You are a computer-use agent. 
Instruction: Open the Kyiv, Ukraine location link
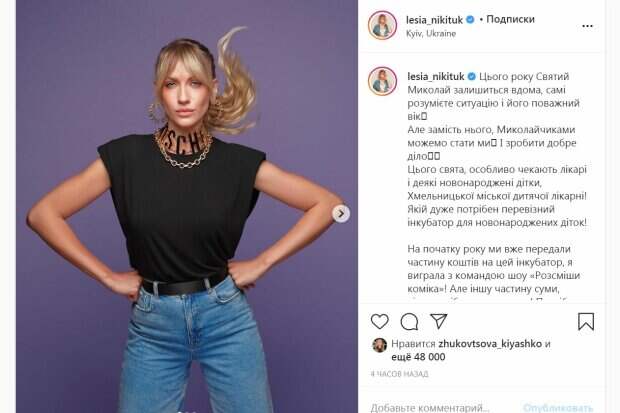pyautogui.click(x=431, y=34)
